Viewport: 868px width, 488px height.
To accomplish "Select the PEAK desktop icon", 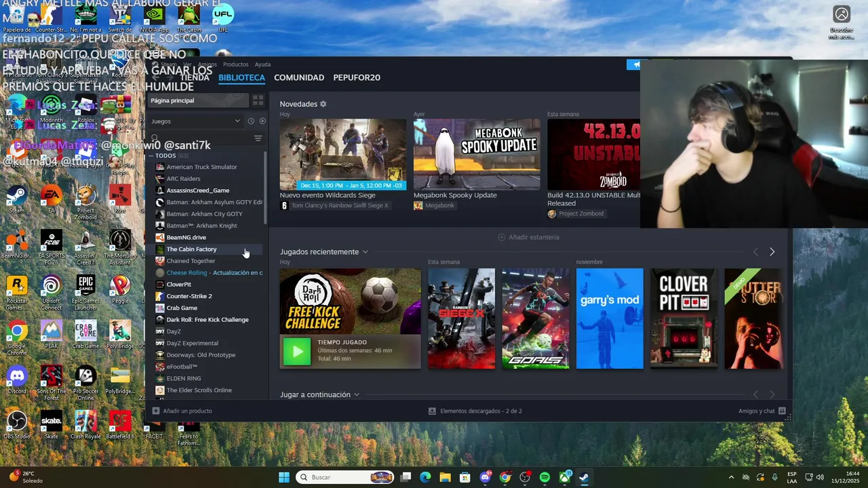I will 51,334.
